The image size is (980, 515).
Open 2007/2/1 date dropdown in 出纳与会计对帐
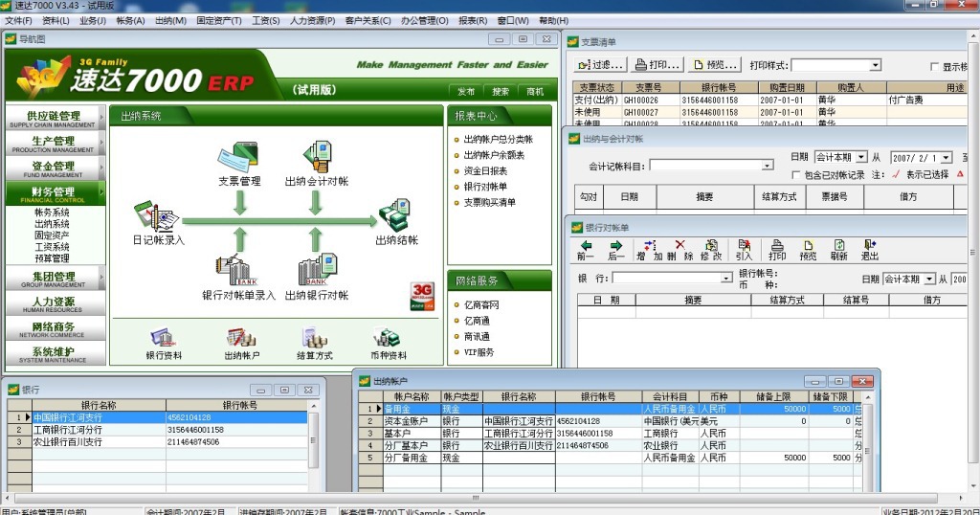[x=947, y=158]
